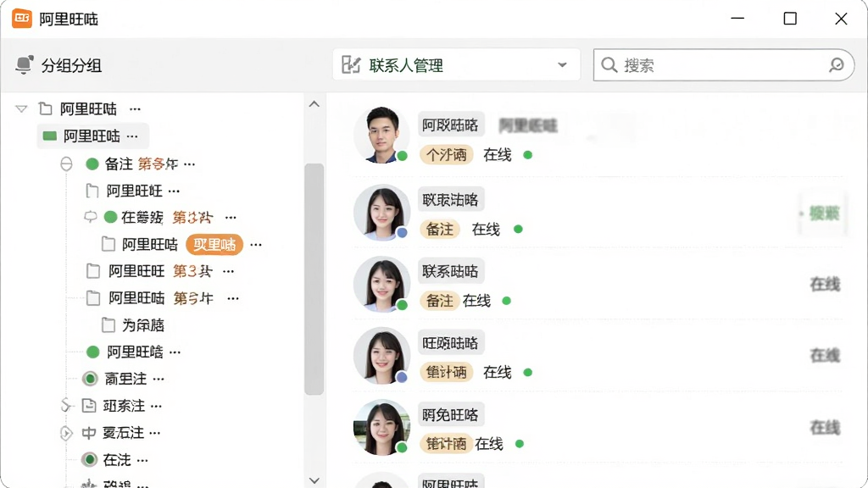The image size is (868, 488).
Task: Click the document icon in the group tree
Action: coord(88,406)
